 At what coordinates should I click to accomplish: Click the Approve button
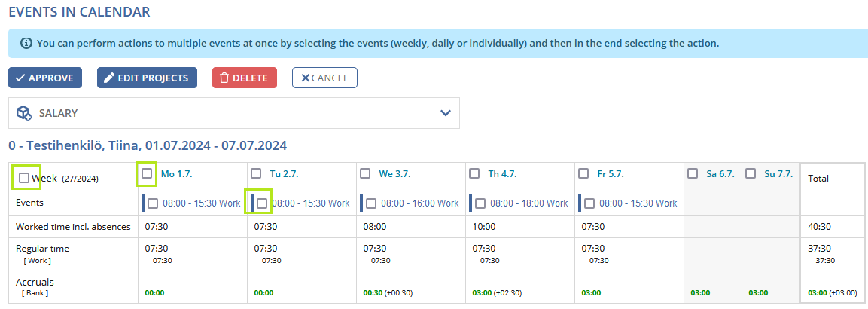pos(45,78)
